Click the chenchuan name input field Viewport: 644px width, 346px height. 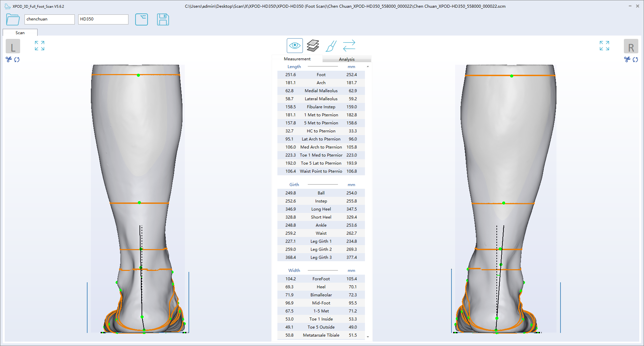(49, 19)
